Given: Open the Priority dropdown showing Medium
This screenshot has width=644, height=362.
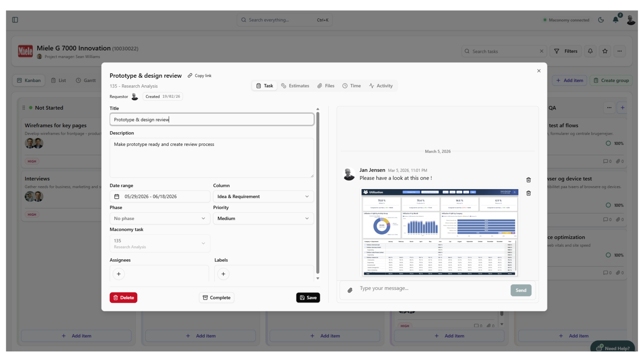Looking at the screenshot, I should click(x=263, y=218).
